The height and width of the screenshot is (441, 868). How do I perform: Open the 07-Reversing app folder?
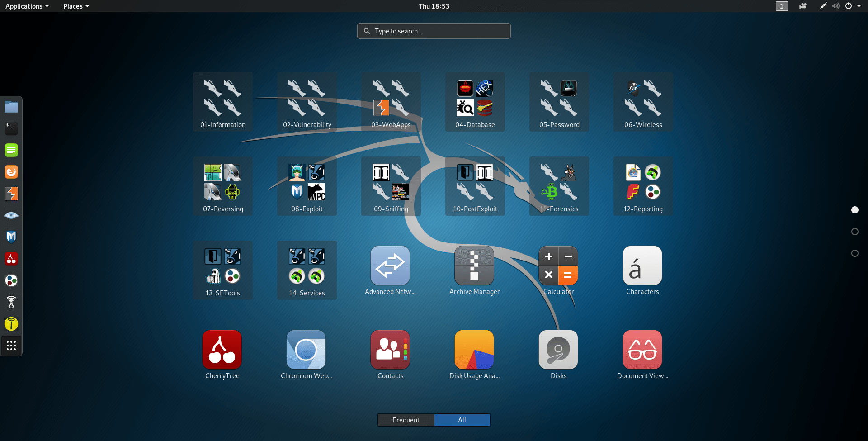click(223, 186)
